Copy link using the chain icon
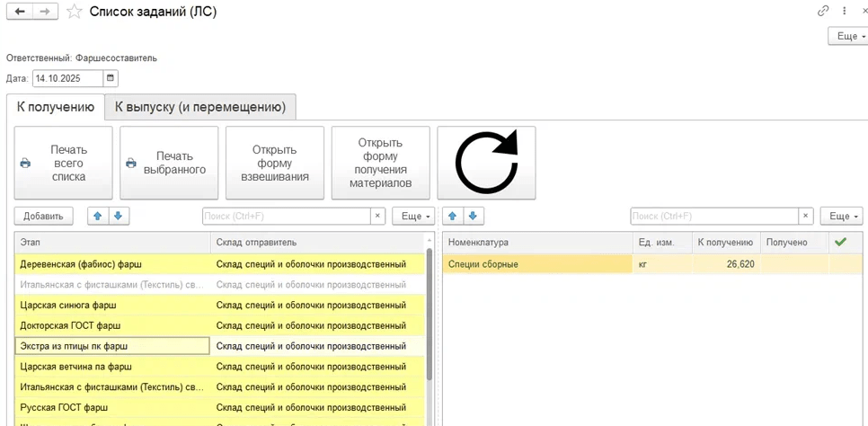This screenshot has width=868, height=426. pos(822,12)
